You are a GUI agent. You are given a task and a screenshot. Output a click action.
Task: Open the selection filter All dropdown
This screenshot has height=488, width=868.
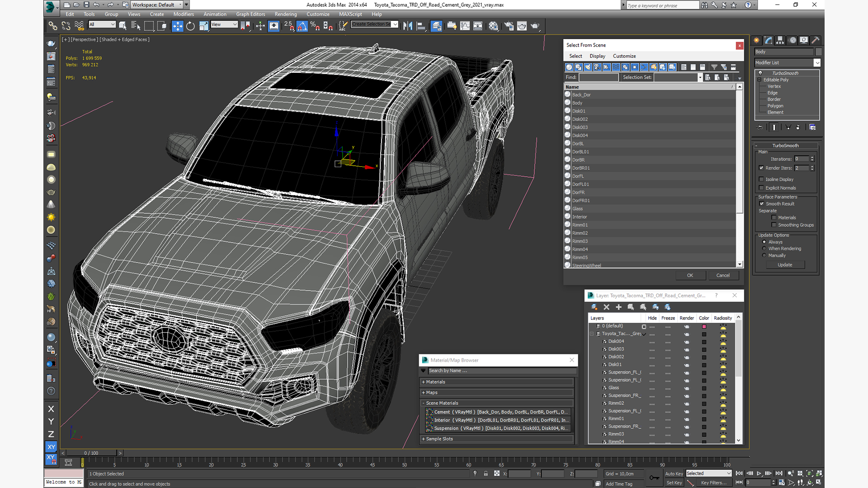coord(102,24)
